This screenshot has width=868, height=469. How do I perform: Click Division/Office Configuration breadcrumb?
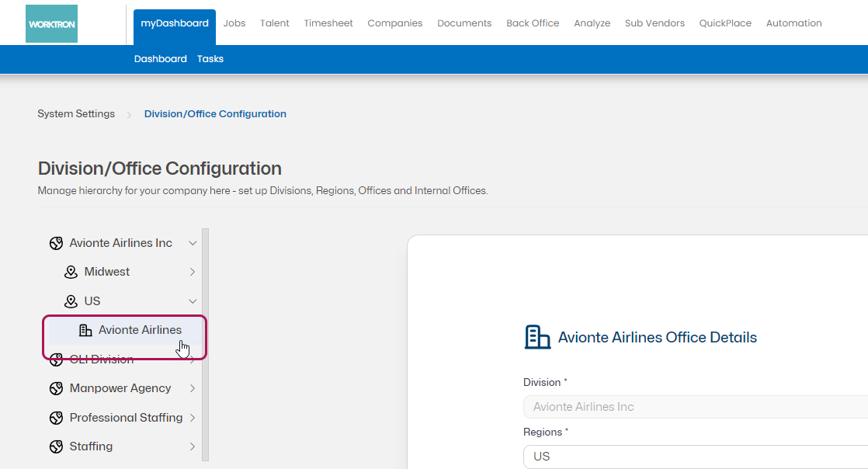(215, 113)
